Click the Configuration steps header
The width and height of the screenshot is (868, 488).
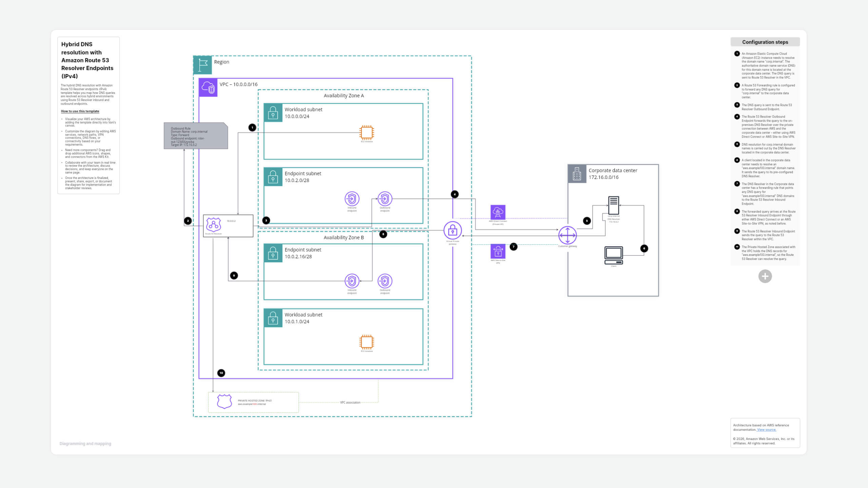pos(765,42)
